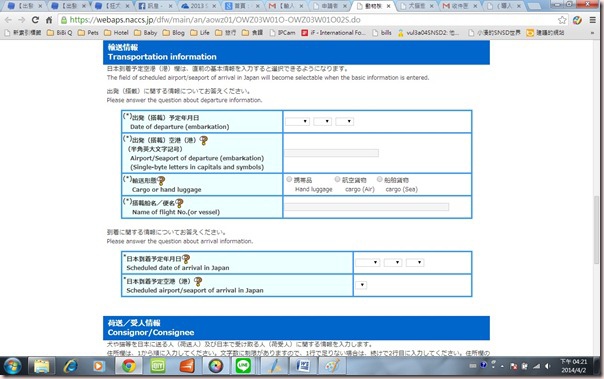Open help icon for Airport/Seaport of departure
The width and height of the screenshot is (604, 379).
203,141
